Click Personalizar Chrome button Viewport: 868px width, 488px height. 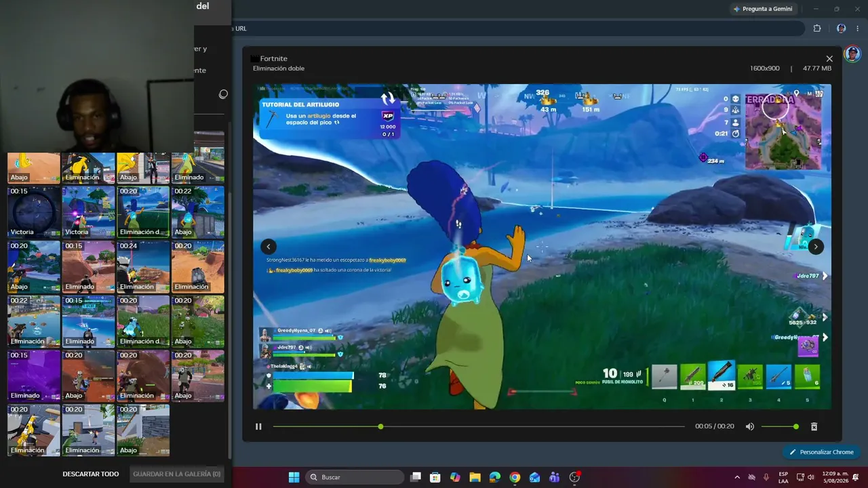tap(821, 452)
